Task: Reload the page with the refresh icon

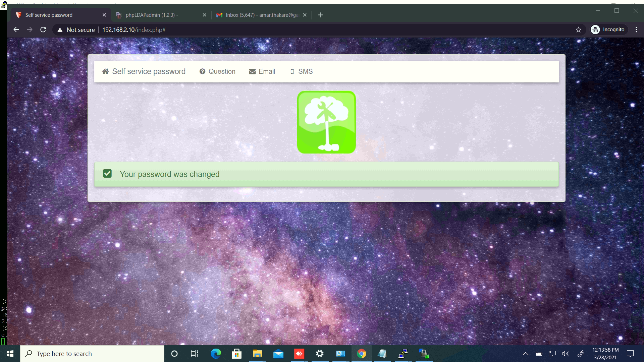Action: (x=43, y=29)
